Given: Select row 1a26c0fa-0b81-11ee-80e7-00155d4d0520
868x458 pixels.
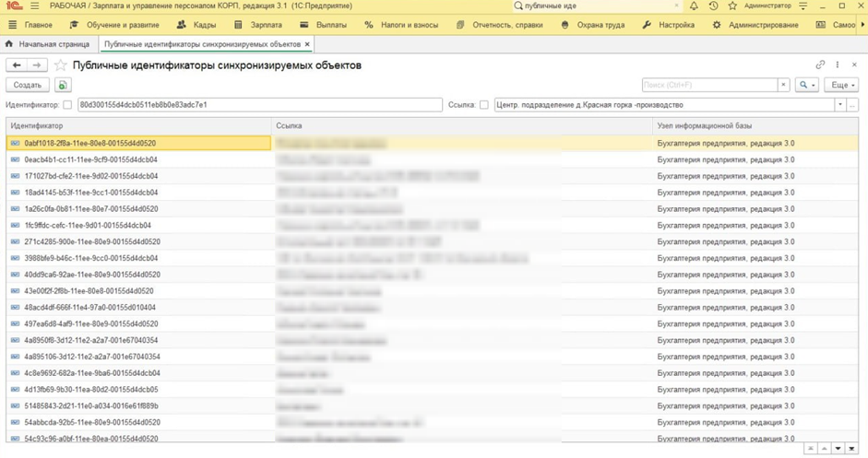Looking at the screenshot, I should 432,209.
